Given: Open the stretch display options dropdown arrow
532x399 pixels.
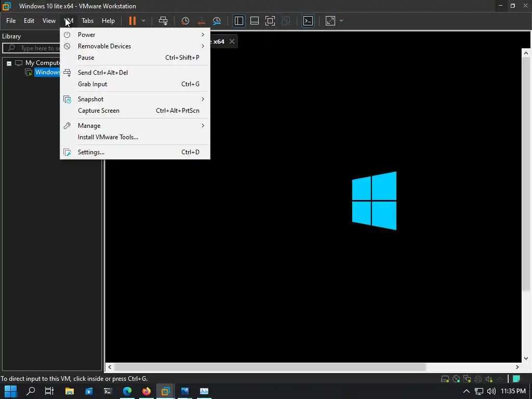Looking at the screenshot, I should [x=341, y=21].
